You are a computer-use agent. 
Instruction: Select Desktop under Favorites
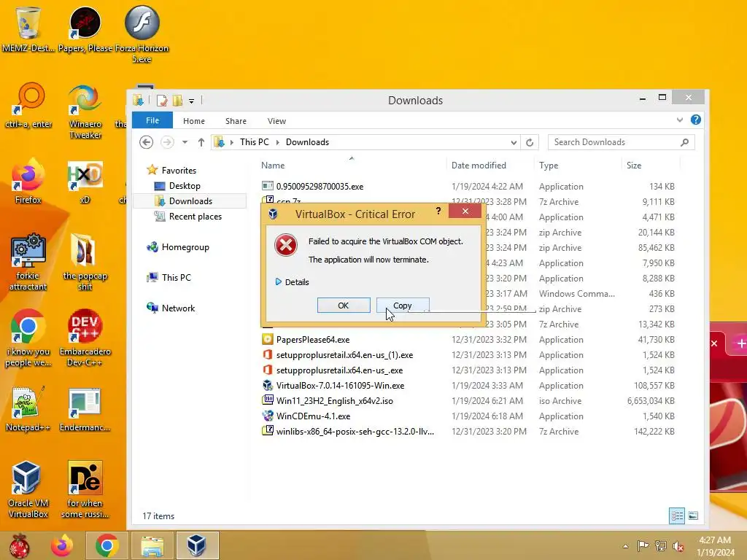(x=185, y=186)
